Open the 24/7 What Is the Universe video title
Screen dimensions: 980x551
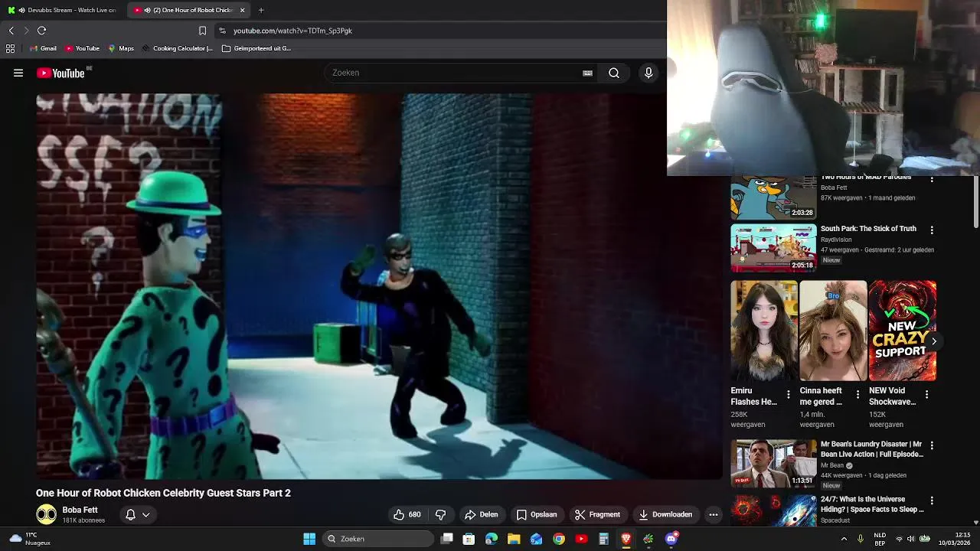[x=872, y=504]
